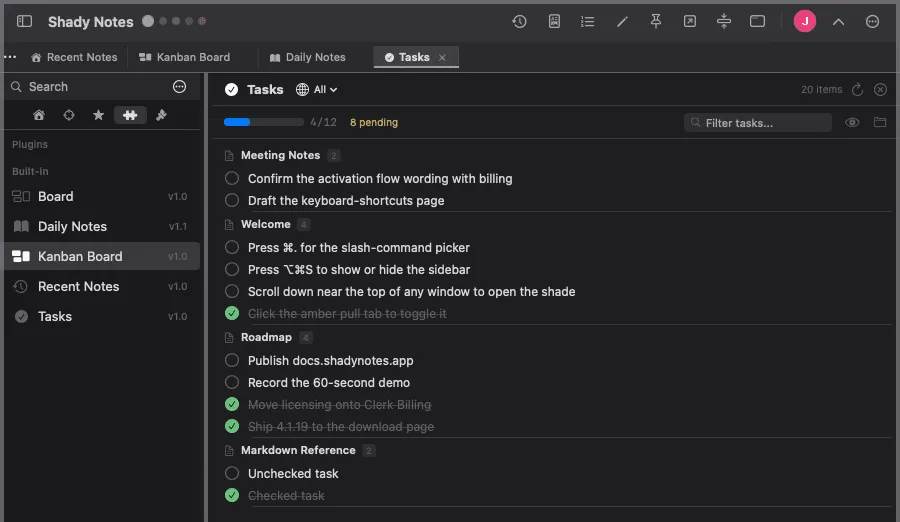This screenshot has width=900, height=522.
Task: Open the history clock icon in toolbar
Action: pos(519,21)
